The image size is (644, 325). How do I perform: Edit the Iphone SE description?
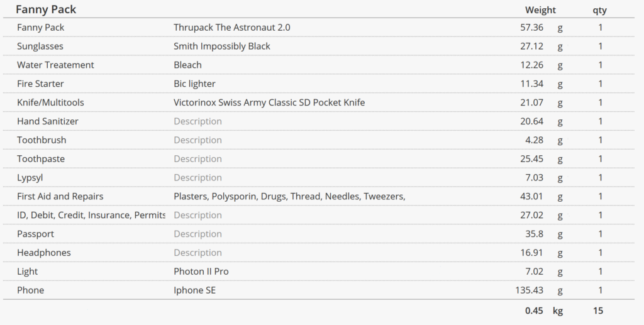[194, 290]
